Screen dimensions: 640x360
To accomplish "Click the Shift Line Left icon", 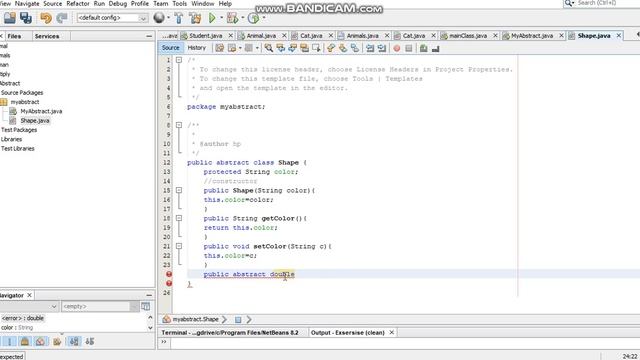I will tap(370, 48).
